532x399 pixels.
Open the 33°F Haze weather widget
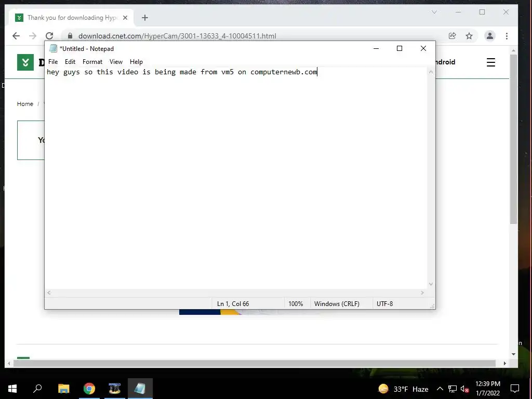point(403,389)
